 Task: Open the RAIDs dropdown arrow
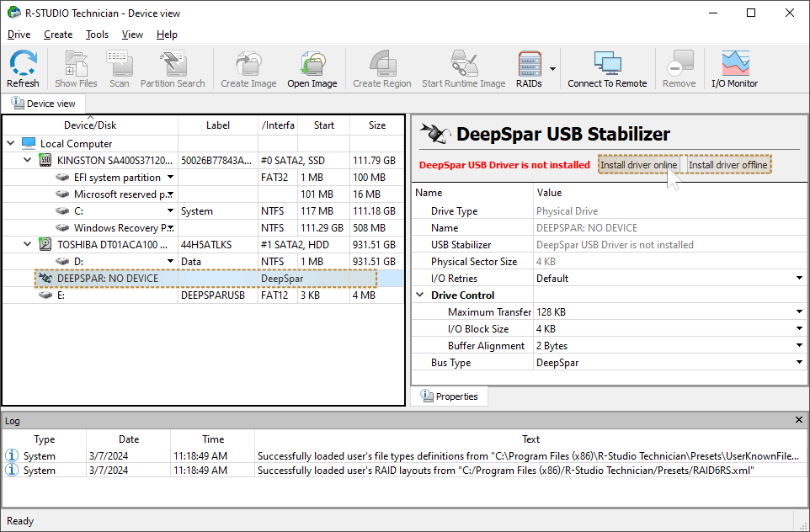point(552,69)
